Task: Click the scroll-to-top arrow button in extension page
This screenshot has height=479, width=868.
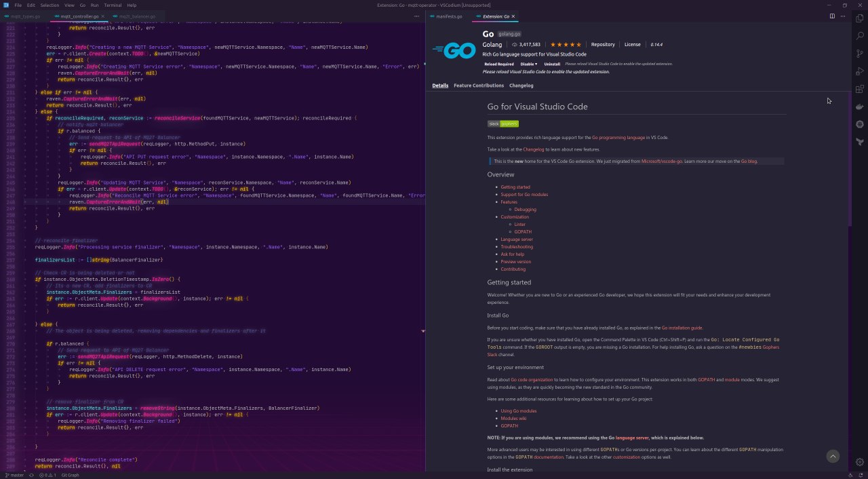Action: tap(833, 457)
